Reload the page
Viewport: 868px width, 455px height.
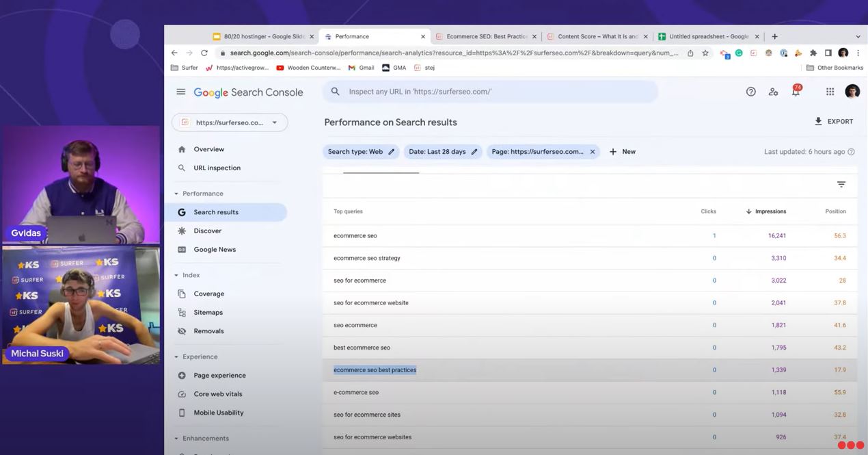(x=204, y=53)
